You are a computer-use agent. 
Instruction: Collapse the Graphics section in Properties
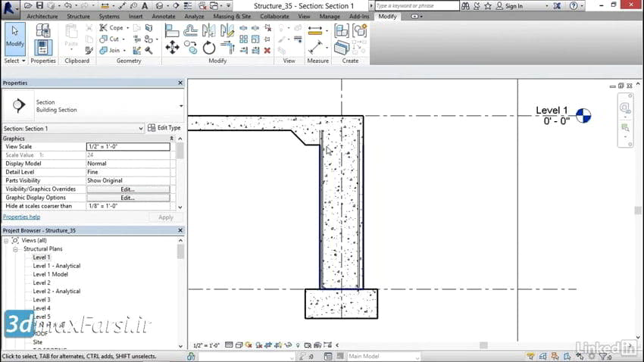(x=171, y=139)
